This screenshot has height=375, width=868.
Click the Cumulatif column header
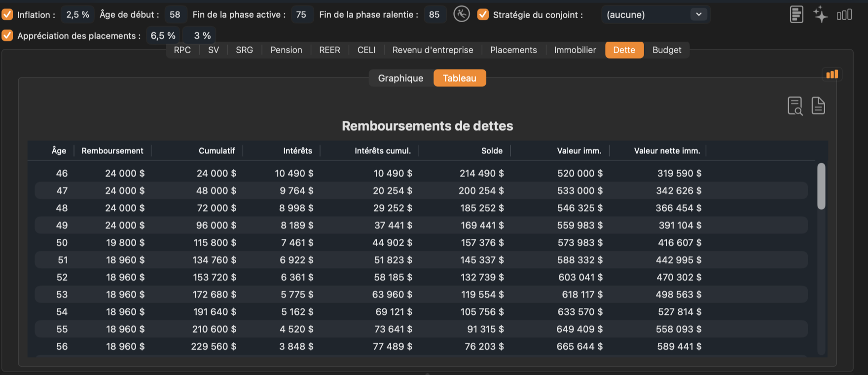point(217,150)
